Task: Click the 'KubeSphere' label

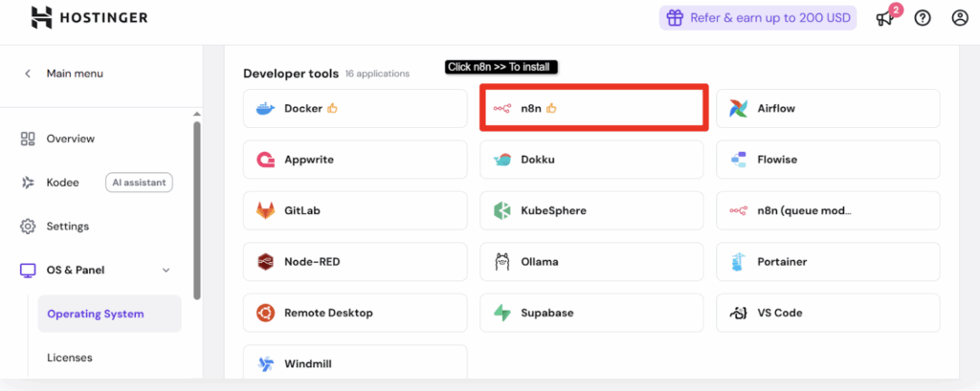Action: [x=554, y=211]
